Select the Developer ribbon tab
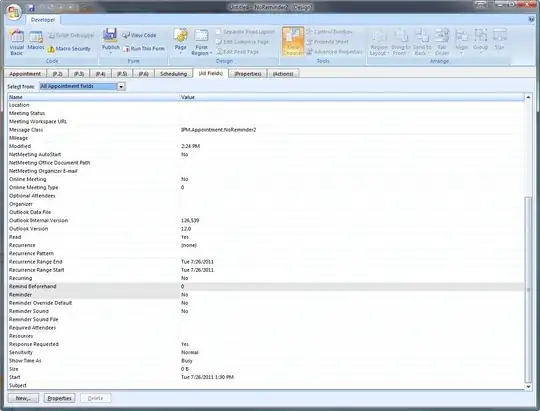 [x=43, y=20]
